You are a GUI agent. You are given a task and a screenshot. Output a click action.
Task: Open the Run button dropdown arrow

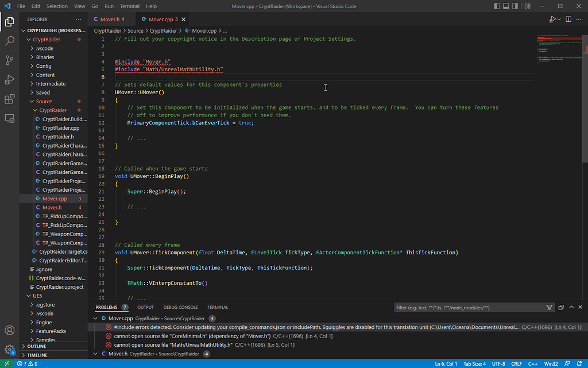(558, 20)
